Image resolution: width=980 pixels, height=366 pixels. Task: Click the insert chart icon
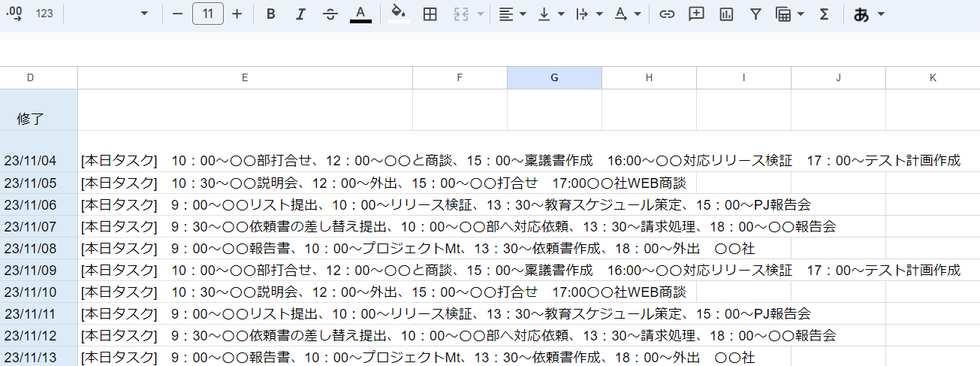coord(726,14)
